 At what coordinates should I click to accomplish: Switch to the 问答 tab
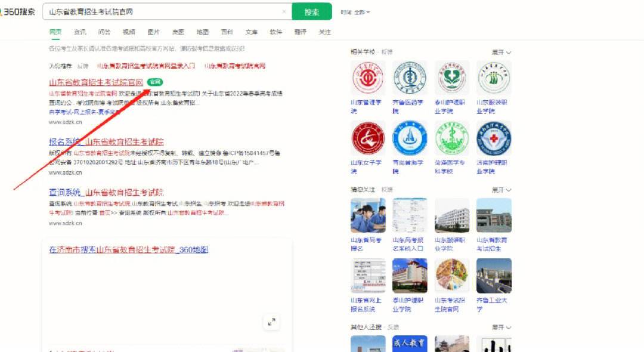104,32
